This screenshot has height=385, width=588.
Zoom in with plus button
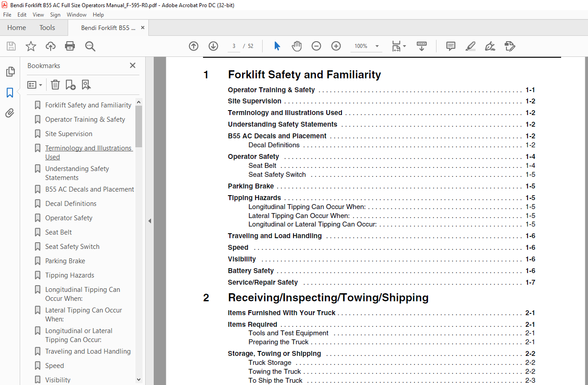[x=336, y=46]
